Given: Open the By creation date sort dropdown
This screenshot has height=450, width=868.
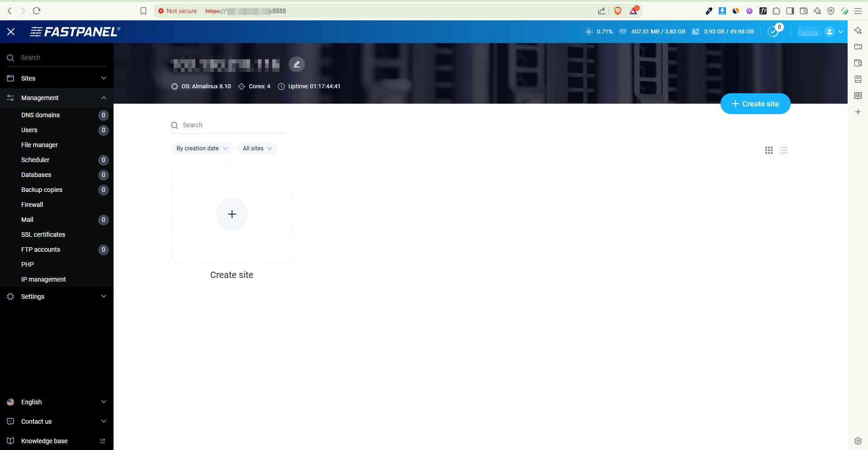Looking at the screenshot, I should coord(202,148).
